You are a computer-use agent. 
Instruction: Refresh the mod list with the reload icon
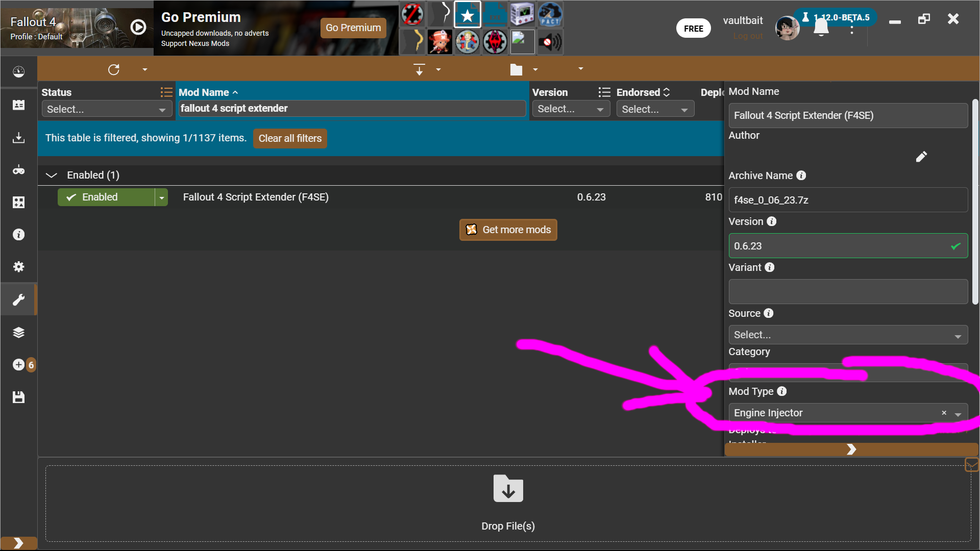114,69
